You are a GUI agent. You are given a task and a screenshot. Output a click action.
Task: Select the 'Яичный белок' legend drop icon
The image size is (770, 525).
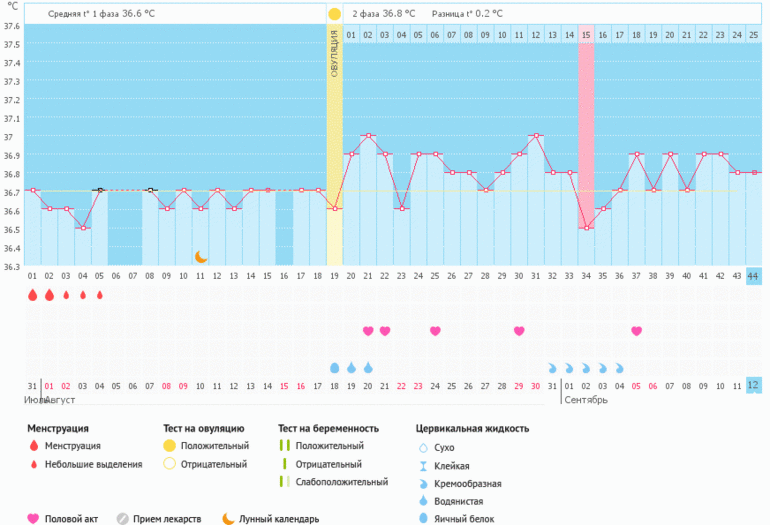(x=423, y=518)
